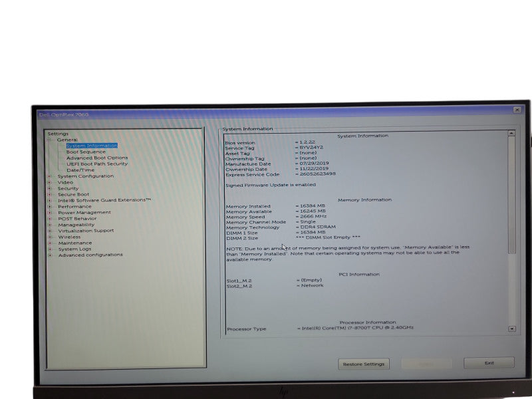Select the POST Behavior label
The height and width of the screenshot is (399, 532).
click(x=77, y=219)
